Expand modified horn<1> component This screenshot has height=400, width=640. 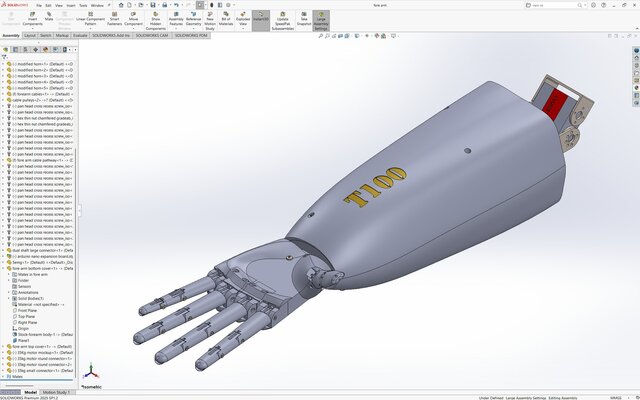click(x=3, y=64)
